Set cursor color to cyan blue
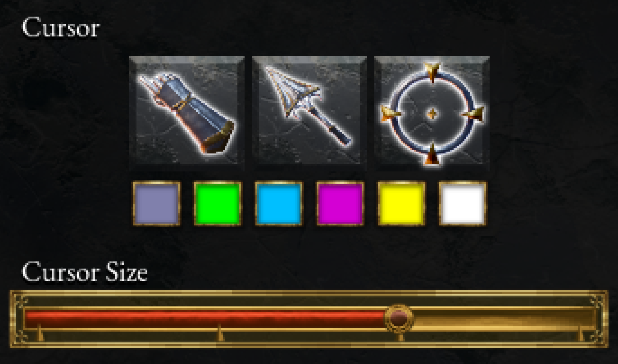The height and width of the screenshot is (364, 618). pos(279,203)
